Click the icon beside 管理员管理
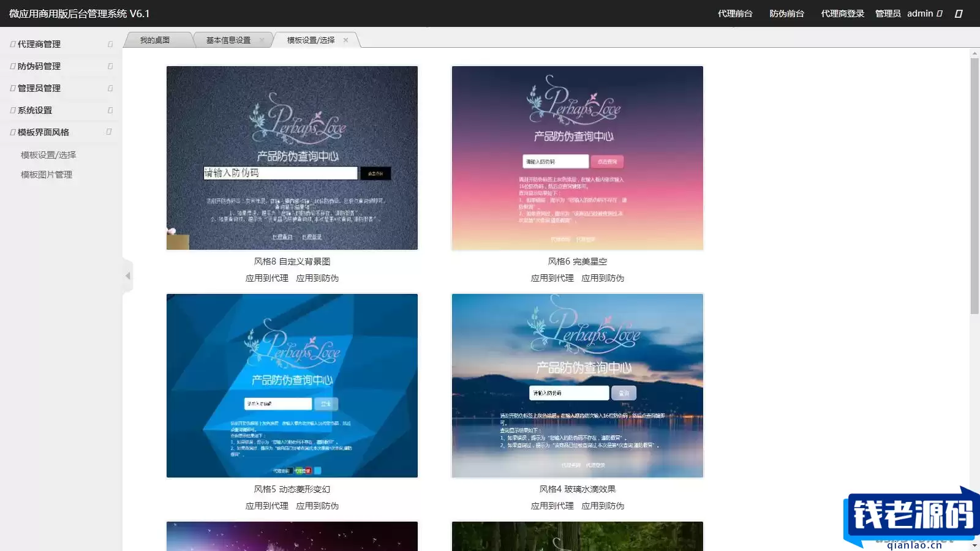The height and width of the screenshot is (551, 980). click(13, 88)
